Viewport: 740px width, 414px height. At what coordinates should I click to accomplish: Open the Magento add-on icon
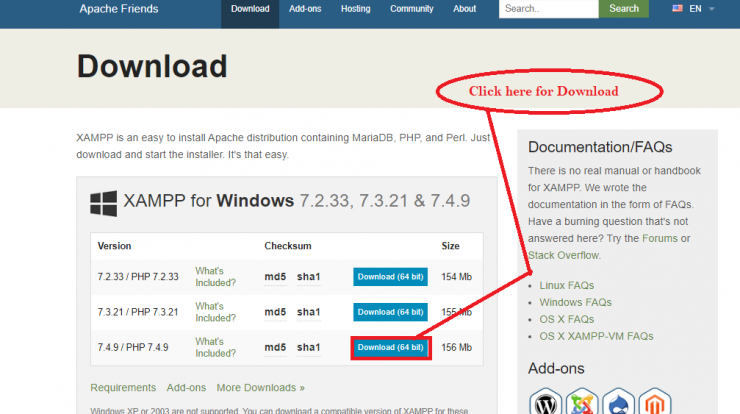click(655, 401)
